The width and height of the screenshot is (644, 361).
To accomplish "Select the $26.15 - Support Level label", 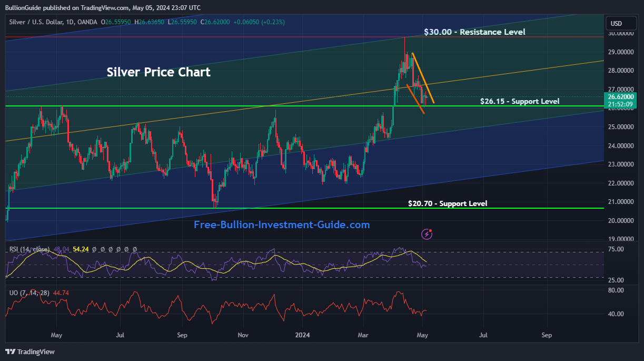I will click(520, 101).
